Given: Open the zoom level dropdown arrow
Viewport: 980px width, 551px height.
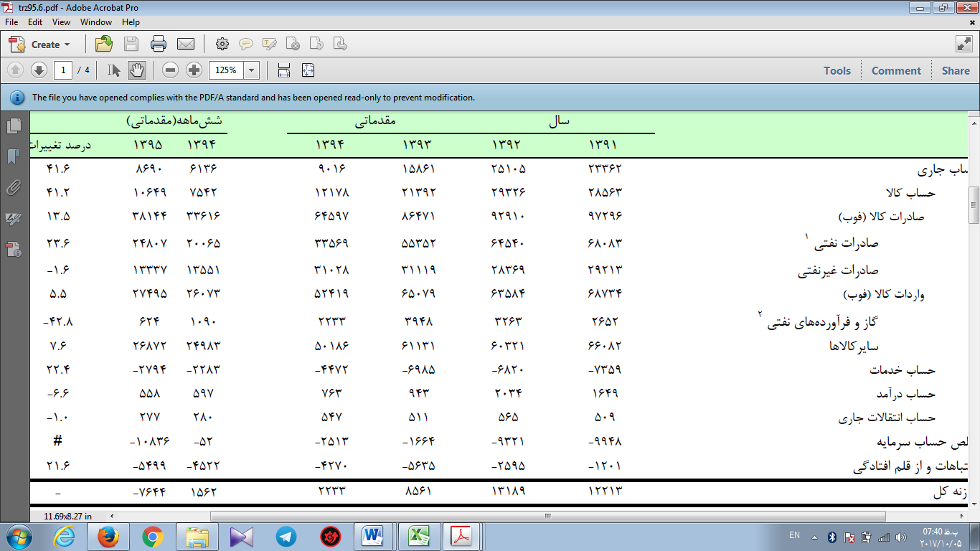Looking at the screenshot, I should [252, 70].
